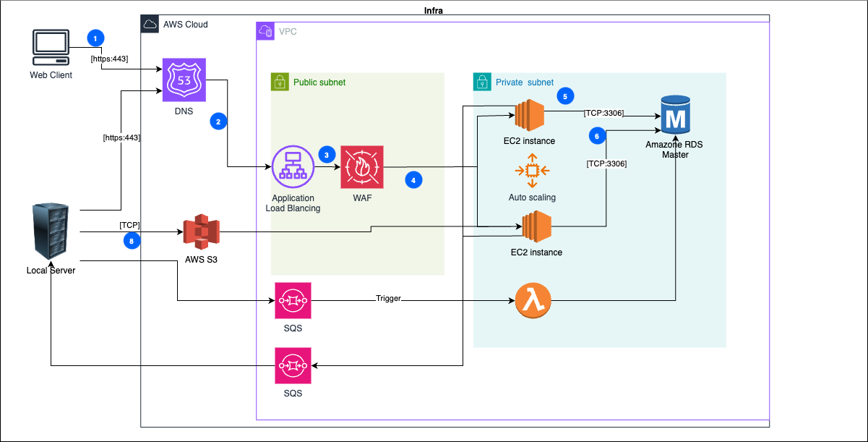Click the "Infra" diagram title
The width and height of the screenshot is (868, 442).
pos(434,9)
